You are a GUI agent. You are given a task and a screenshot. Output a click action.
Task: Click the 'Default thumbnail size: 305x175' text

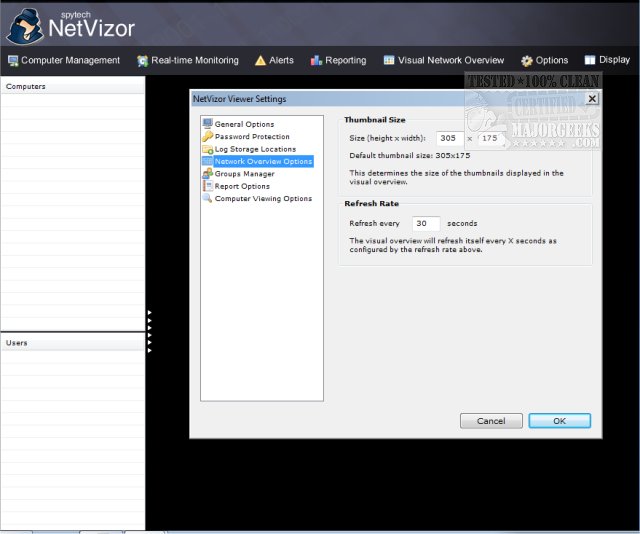pos(410,156)
